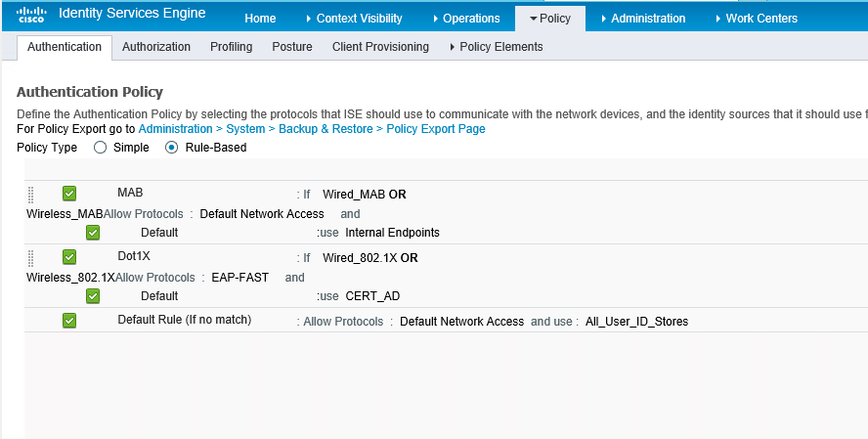The width and height of the screenshot is (868, 439).
Task: Switch to the Authentication tab
Action: [x=65, y=47]
